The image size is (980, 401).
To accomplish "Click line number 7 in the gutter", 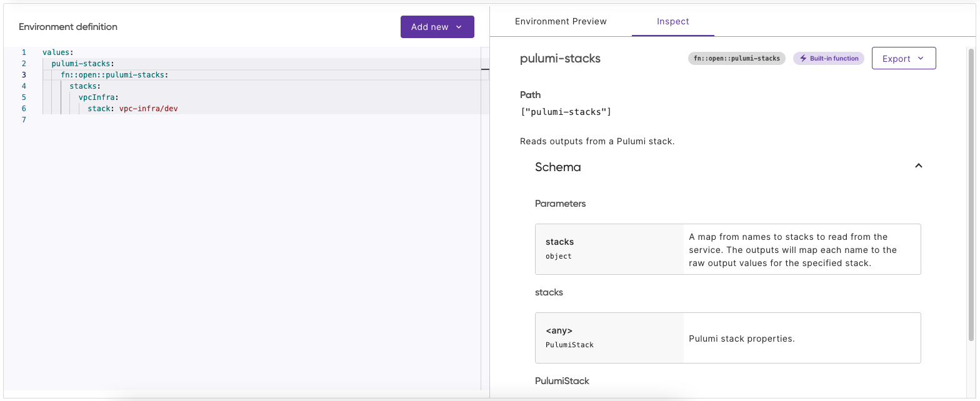I will 24,120.
